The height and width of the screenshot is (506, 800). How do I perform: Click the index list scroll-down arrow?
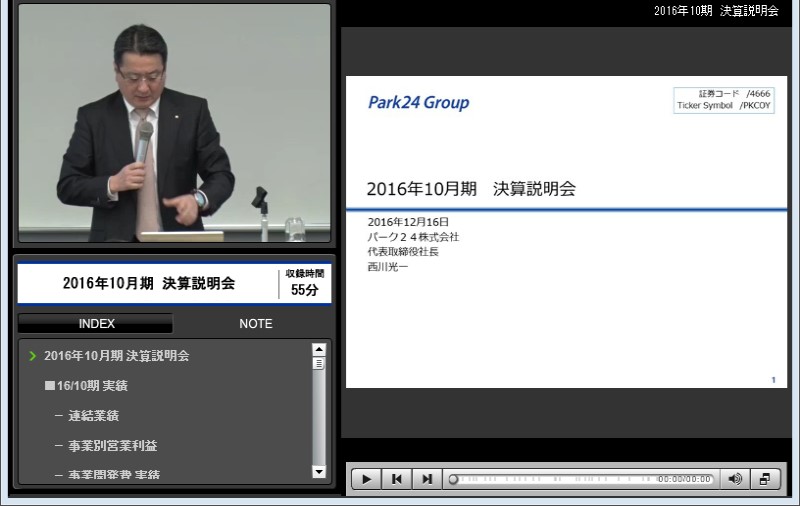tap(319, 471)
